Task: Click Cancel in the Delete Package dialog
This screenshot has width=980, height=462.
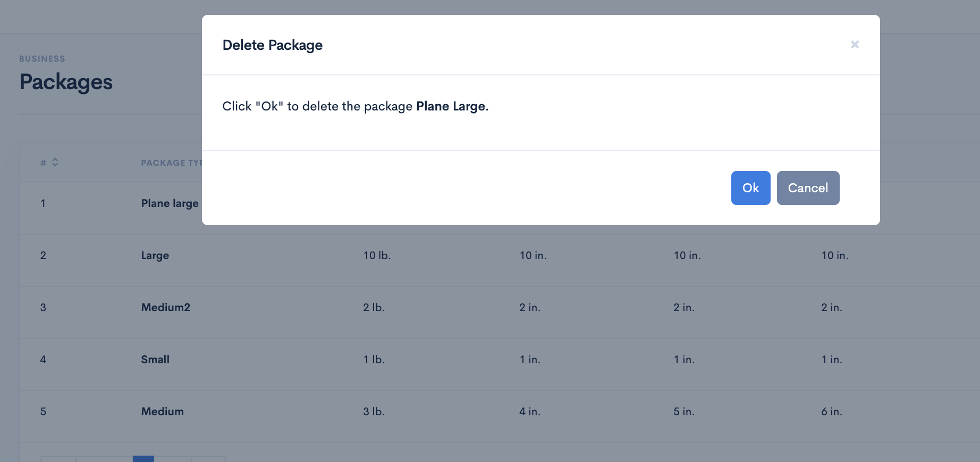Action: [808, 188]
